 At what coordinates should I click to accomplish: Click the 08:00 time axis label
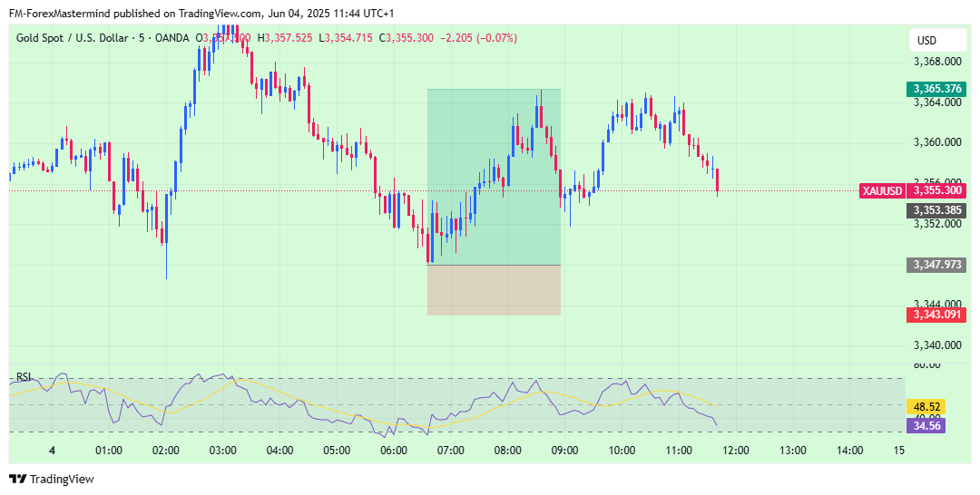(x=507, y=450)
